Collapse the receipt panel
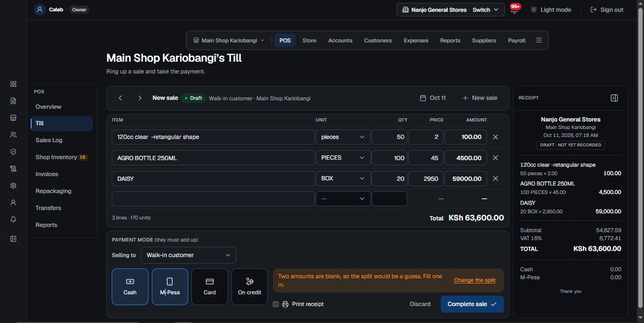The image size is (644, 323). pyautogui.click(x=614, y=98)
